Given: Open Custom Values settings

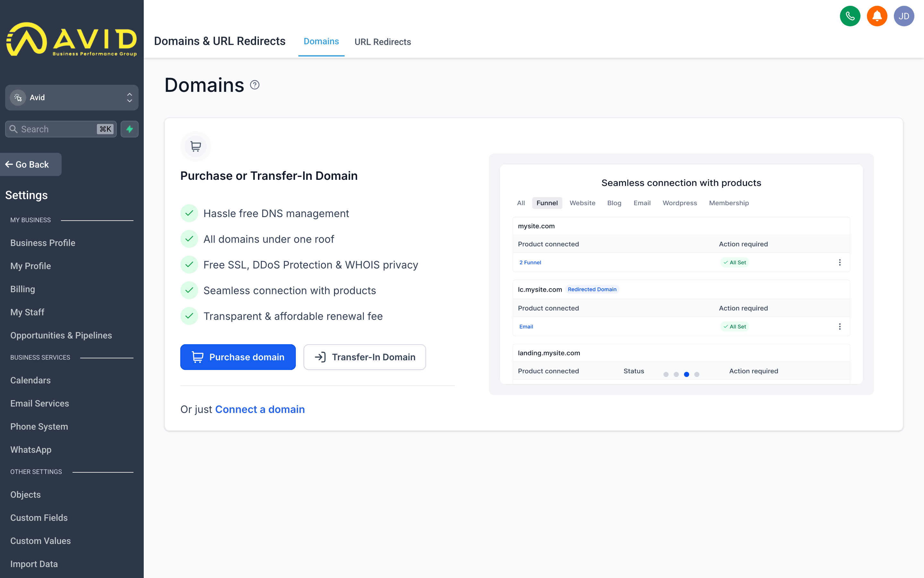Looking at the screenshot, I should tap(40, 541).
